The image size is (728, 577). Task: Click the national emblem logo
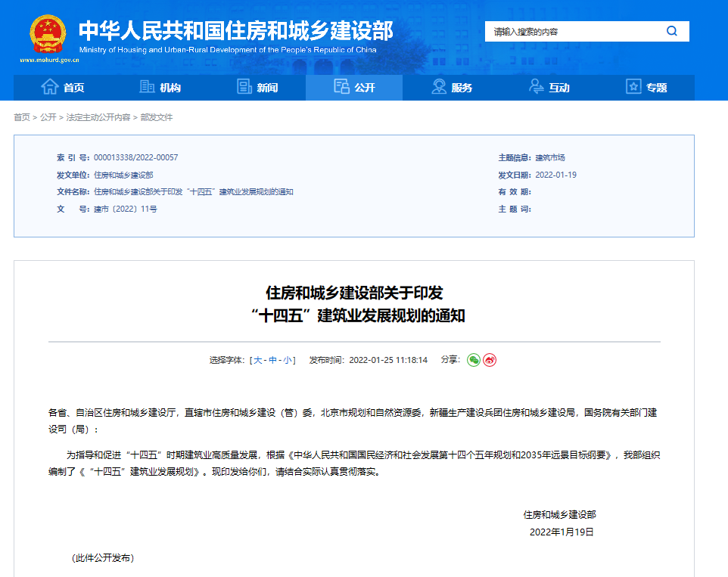48,34
